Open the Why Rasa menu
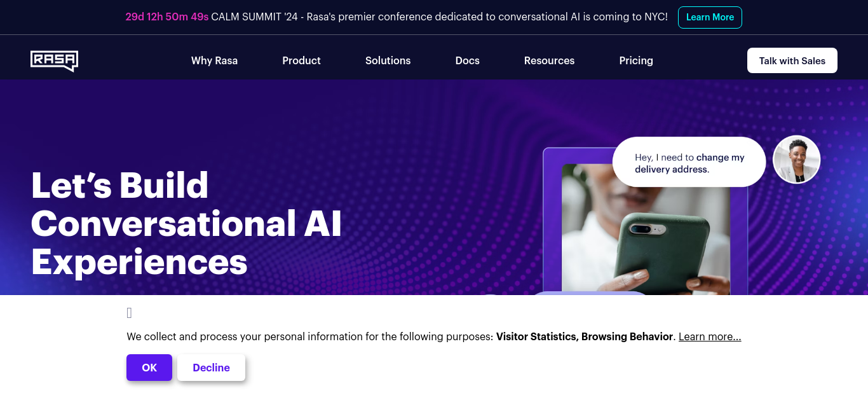The image size is (868, 400). coord(214,60)
